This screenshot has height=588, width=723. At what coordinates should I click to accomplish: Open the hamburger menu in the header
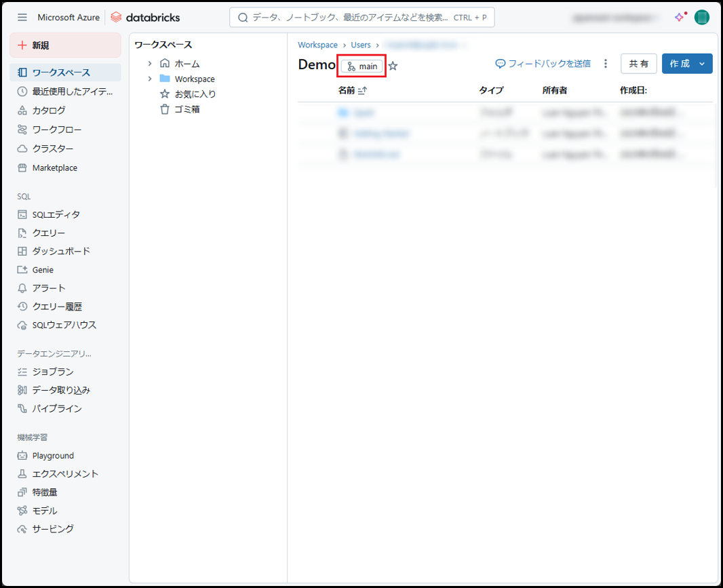point(22,18)
